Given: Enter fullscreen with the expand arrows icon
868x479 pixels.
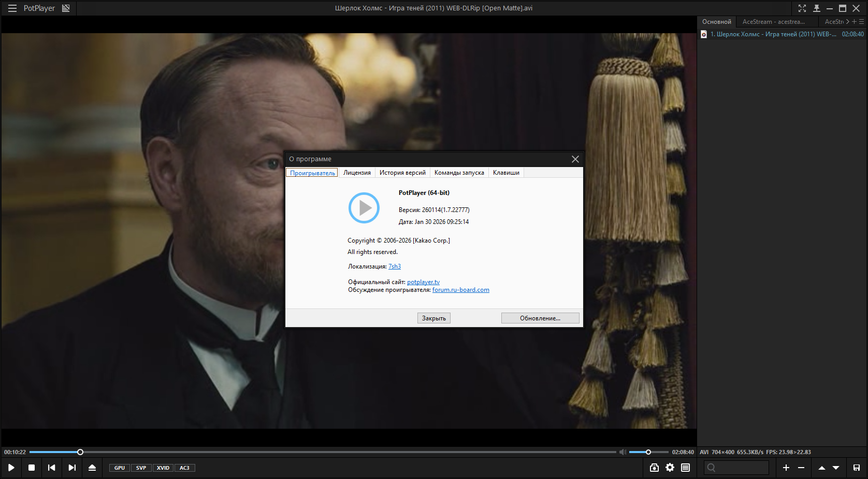Looking at the screenshot, I should click(802, 8).
